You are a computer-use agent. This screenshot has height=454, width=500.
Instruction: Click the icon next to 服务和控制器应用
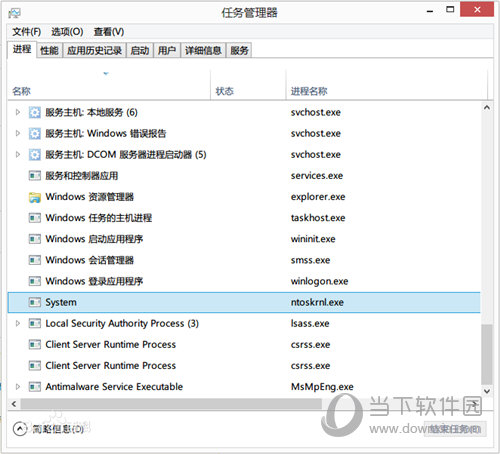[x=35, y=176]
